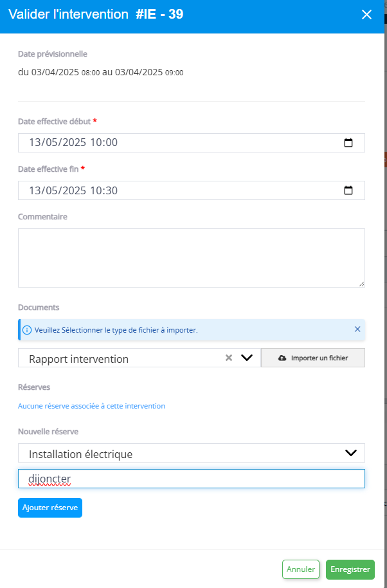387x588 pixels.
Task: Click the info icon in the blue alert
Action: [27, 330]
